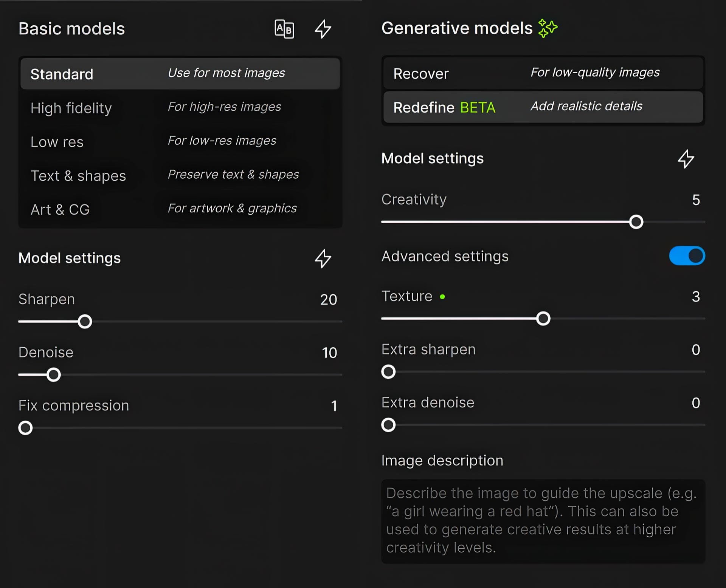Click the lightning bolt beside Basic models
This screenshot has width=726, height=588.
[x=323, y=29]
